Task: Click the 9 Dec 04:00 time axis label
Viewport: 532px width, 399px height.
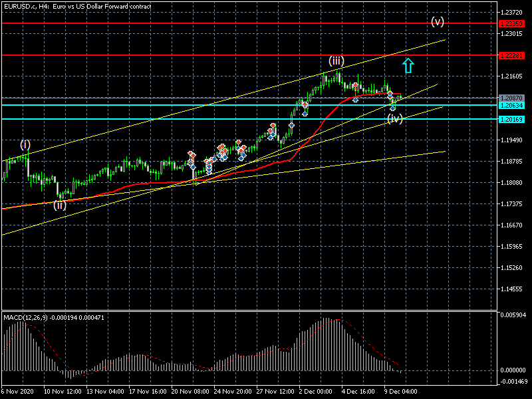Action: [x=400, y=392]
